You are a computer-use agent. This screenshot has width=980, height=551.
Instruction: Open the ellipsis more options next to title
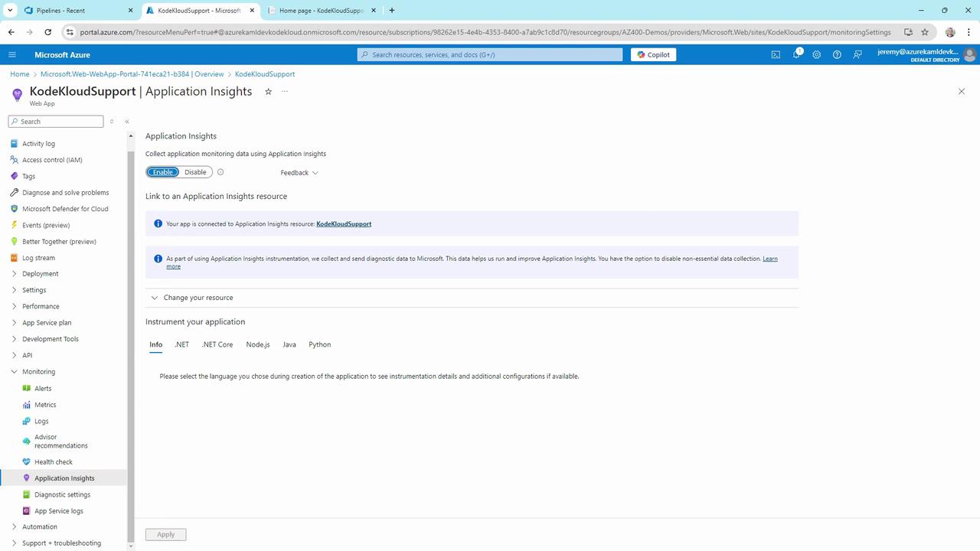click(285, 92)
